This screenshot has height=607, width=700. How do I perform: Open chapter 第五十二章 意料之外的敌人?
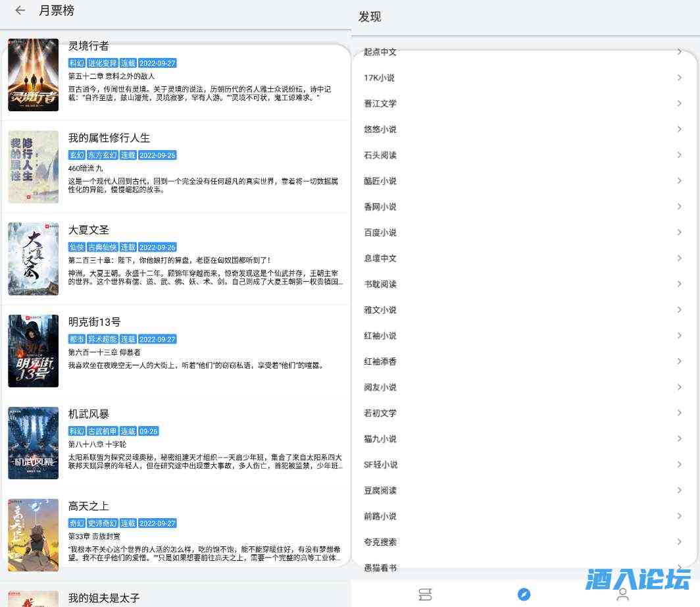111,76
